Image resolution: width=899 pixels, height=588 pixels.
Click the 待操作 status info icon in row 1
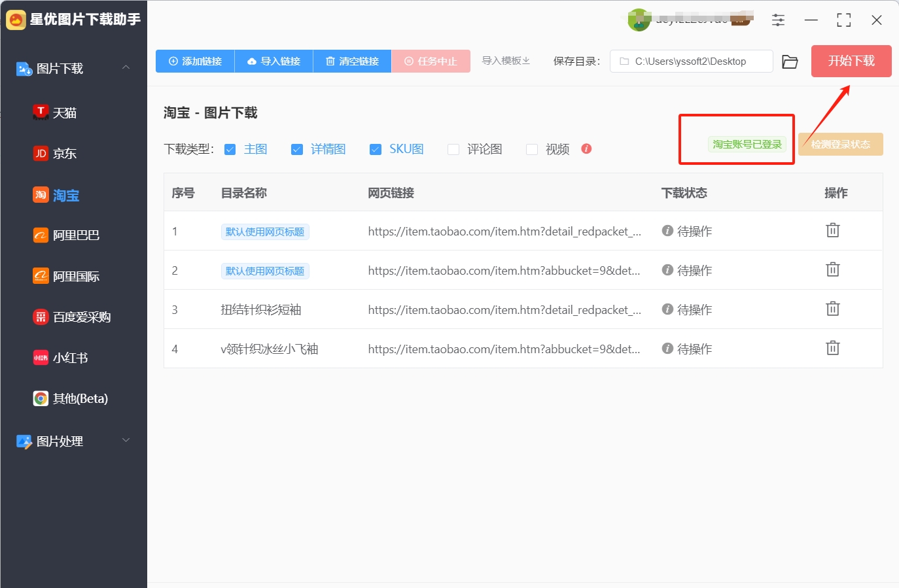tap(667, 231)
